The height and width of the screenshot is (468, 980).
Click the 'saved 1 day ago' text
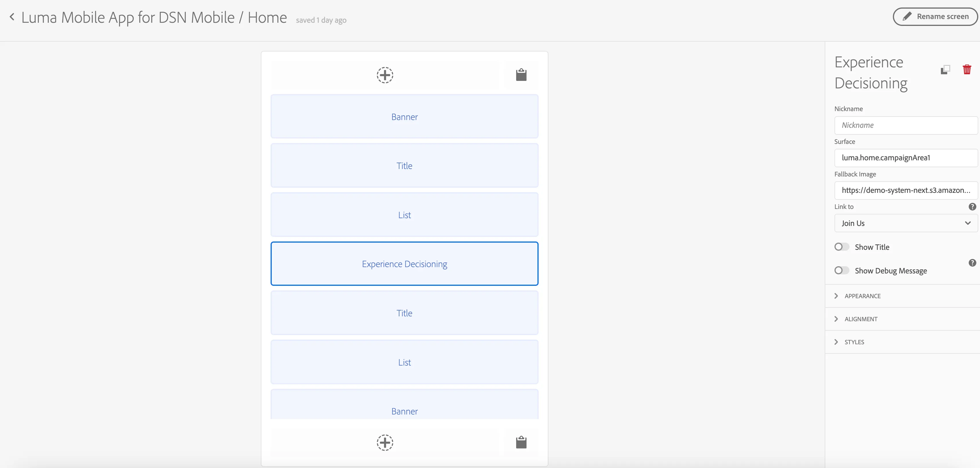[321, 20]
